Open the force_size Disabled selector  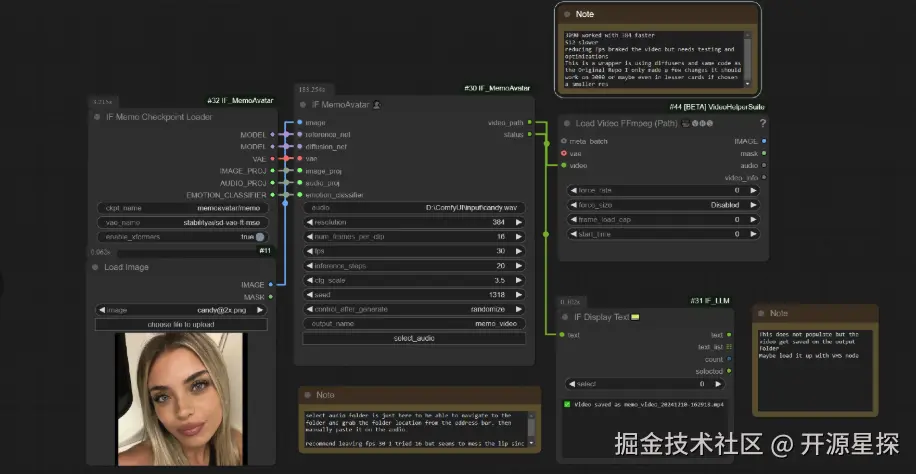pos(663,205)
